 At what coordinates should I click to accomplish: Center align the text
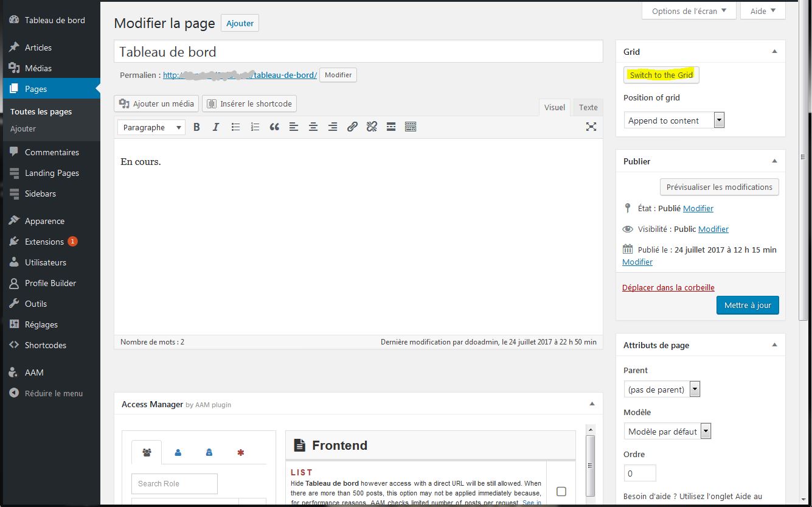pyautogui.click(x=313, y=127)
